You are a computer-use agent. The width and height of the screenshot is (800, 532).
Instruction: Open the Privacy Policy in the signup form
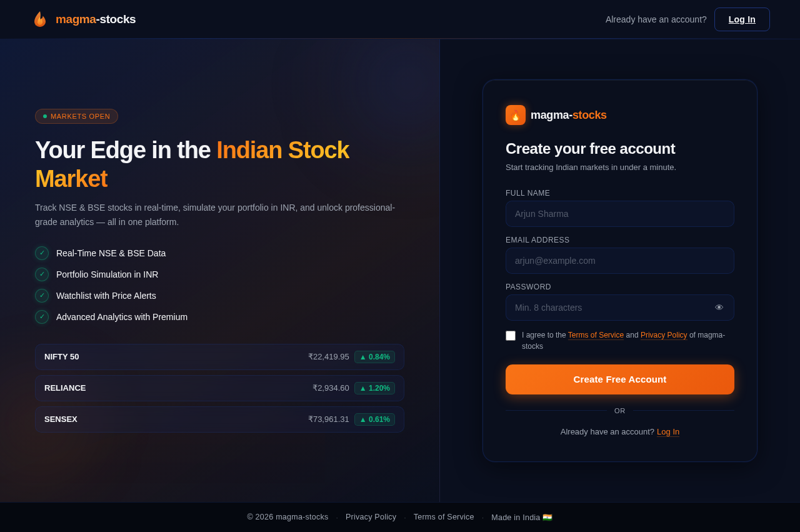pyautogui.click(x=664, y=334)
